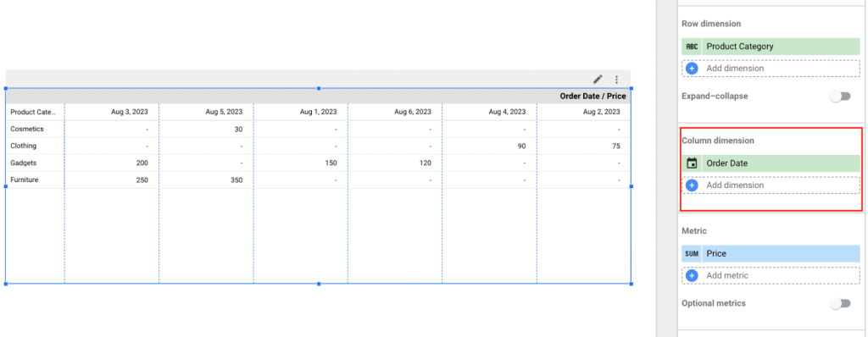Image resolution: width=868 pixels, height=337 pixels.
Task: Click the Furniture value 250
Action: coord(142,180)
